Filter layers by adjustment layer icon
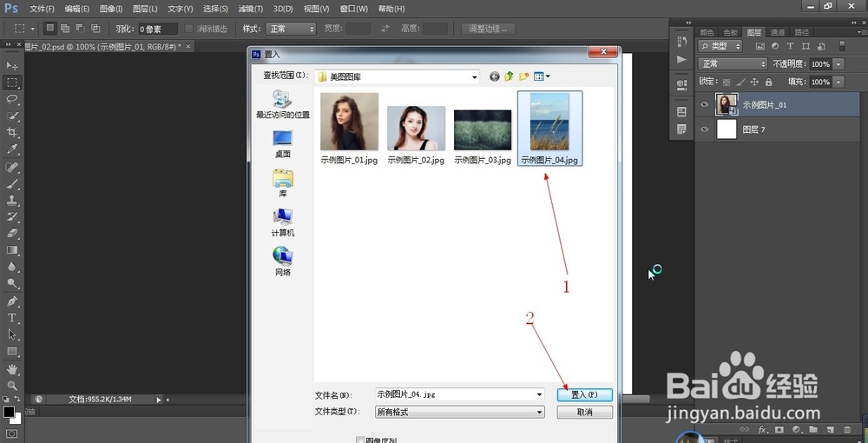868x443 pixels. click(775, 46)
